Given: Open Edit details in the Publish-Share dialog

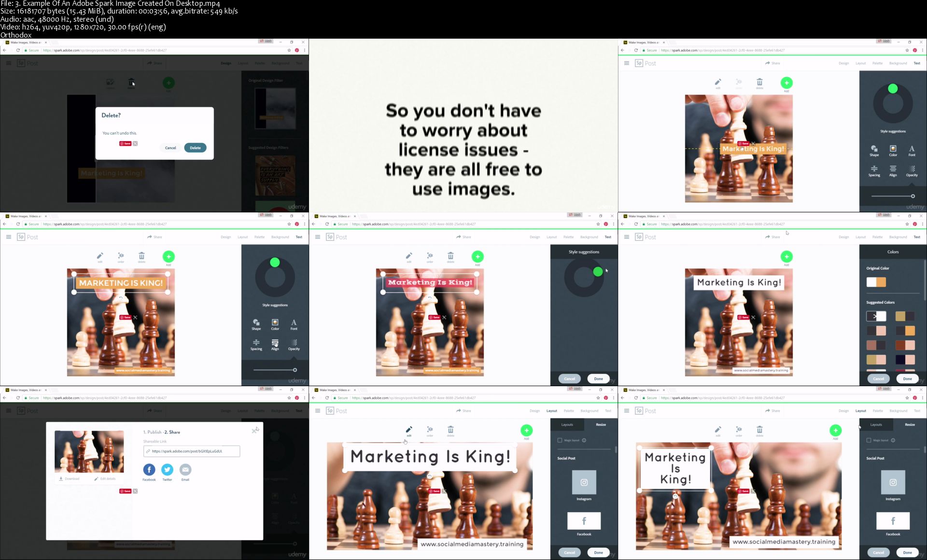Looking at the screenshot, I should (x=105, y=479).
